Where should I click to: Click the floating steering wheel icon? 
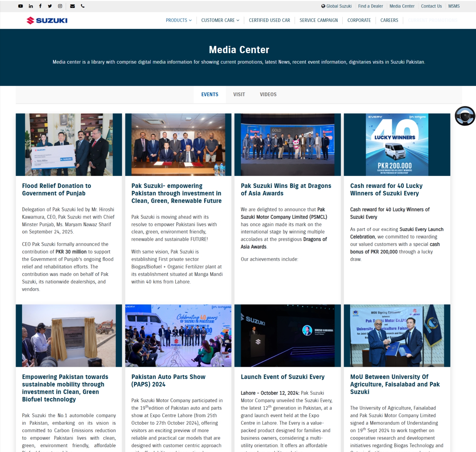click(465, 116)
